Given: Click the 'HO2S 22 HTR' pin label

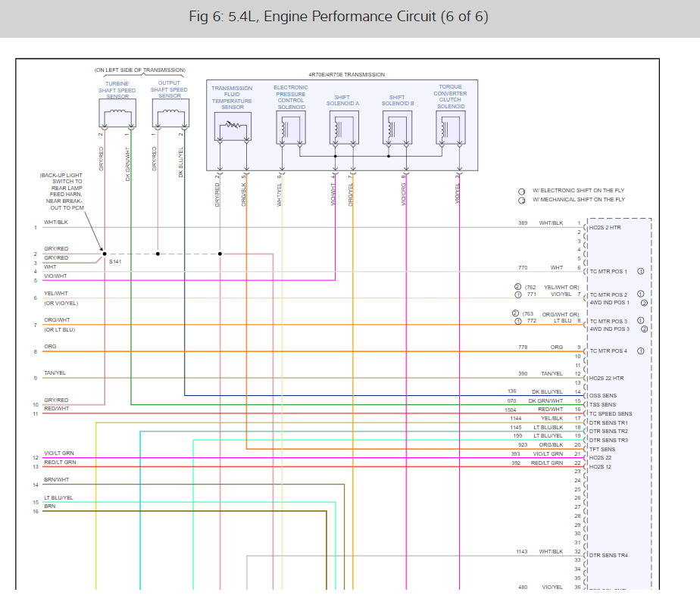Looking at the screenshot, I should 606,379.
